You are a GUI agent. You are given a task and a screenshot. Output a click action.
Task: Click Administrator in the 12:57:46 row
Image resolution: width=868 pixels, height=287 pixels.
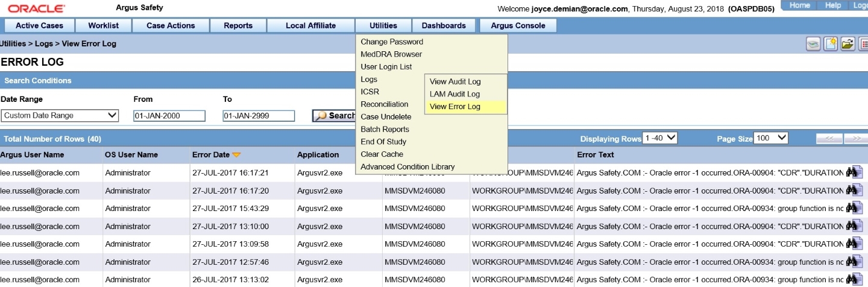(128, 262)
